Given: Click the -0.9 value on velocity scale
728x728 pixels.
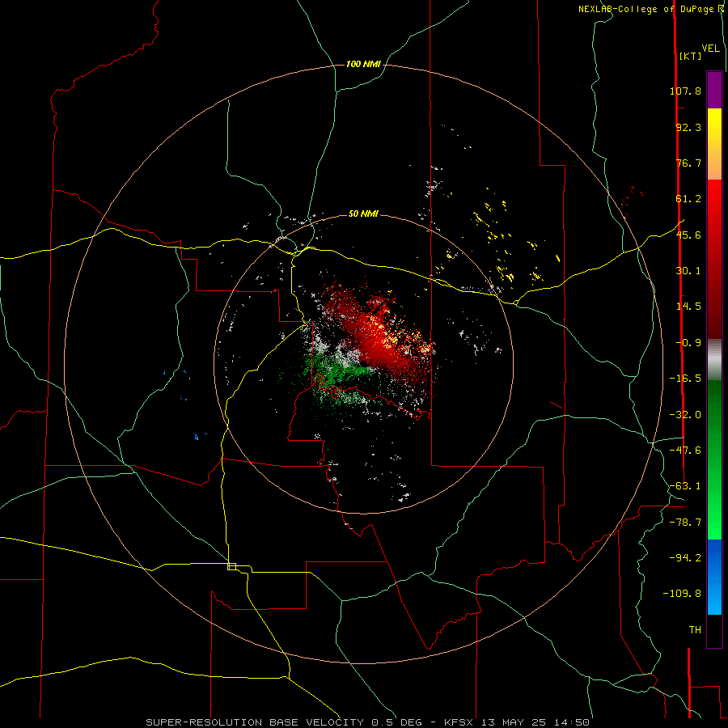Looking at the screenshot, I should pyautogui.click(x=688, y=343).
